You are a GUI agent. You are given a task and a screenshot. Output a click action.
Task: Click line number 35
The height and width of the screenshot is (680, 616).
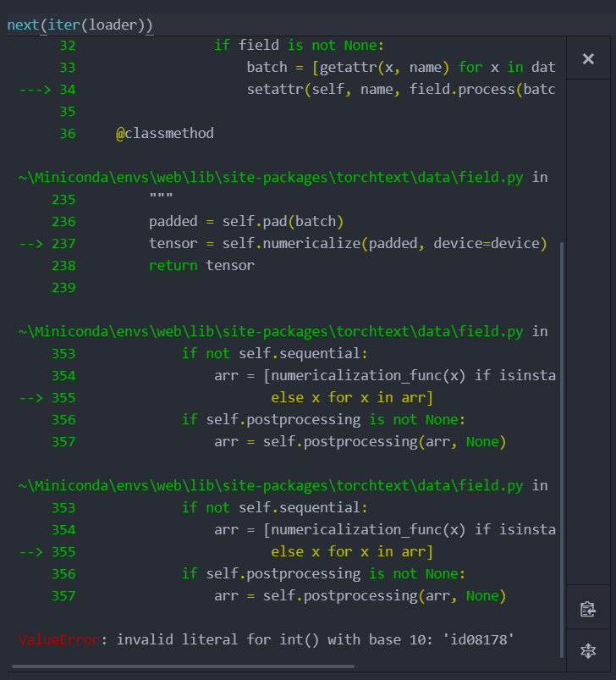[x=68, y=112]
